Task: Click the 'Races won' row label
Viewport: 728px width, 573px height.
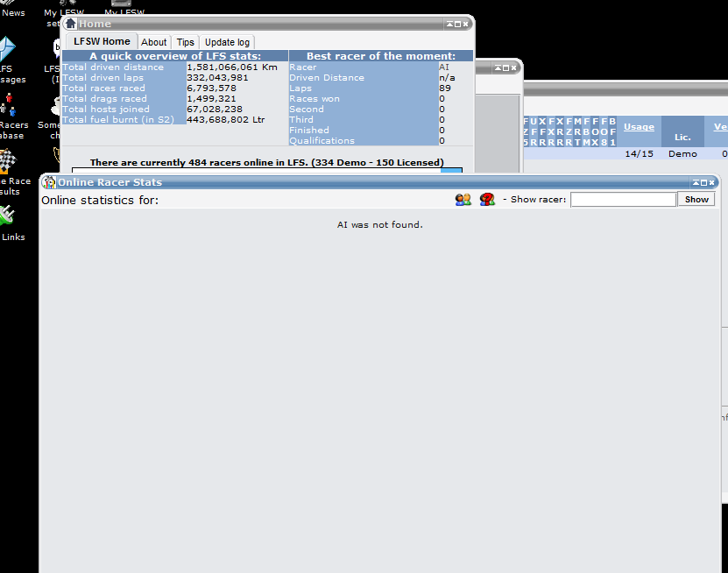Action: coord(315,99)
